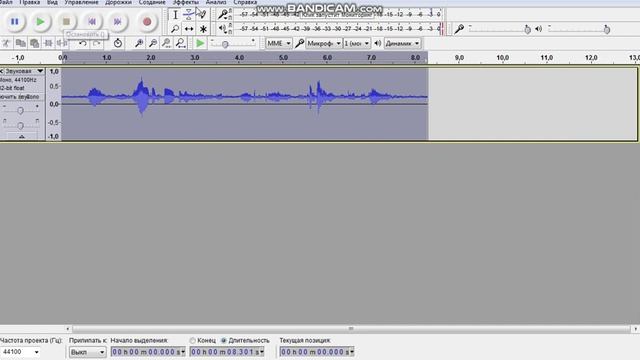Click the Fit Project zoom icon

(180, 43)
